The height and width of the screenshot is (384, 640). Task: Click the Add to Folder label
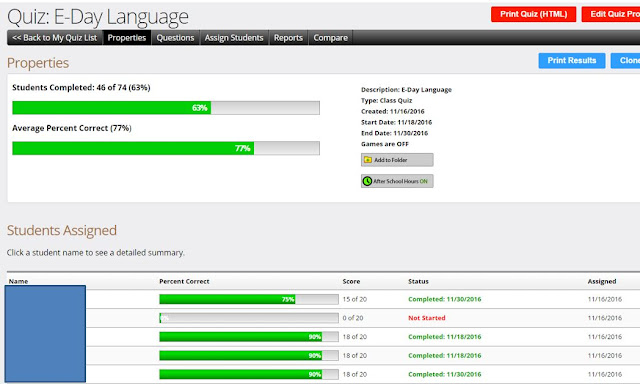pos(391,160)
